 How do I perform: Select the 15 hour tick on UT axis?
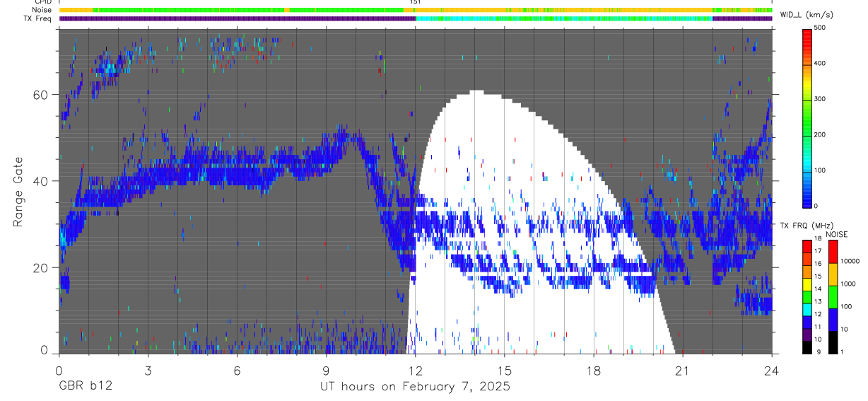click(x=505, y=370)
